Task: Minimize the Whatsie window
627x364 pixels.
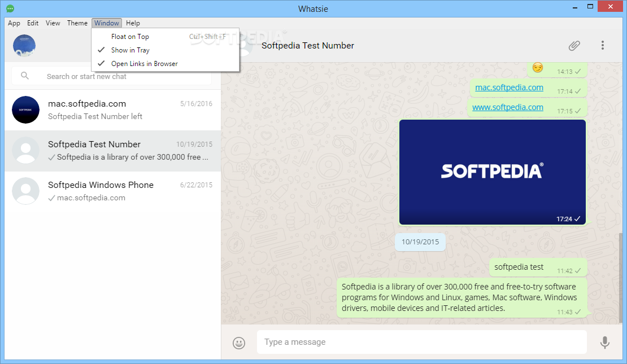Action: pyautogui.click(x=575, y=7)
